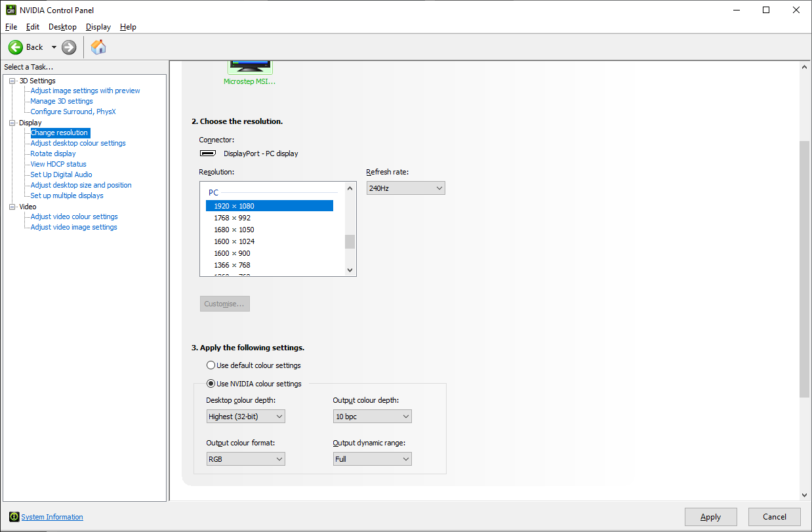Click the Home icon in toolbar
This screenshot has height=532, width=812.
coord(98,47)
